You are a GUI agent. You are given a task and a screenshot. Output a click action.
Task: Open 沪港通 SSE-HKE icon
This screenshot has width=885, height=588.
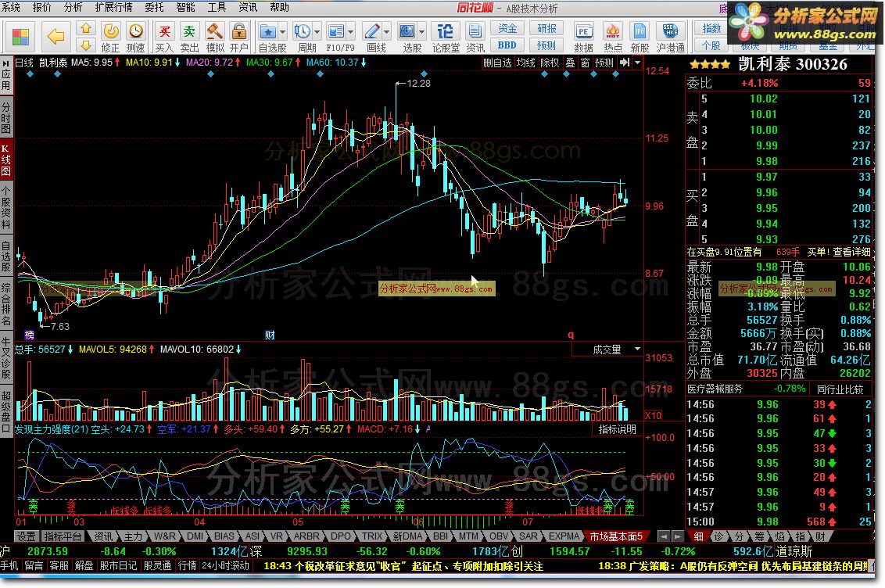[x=671, y=38]
